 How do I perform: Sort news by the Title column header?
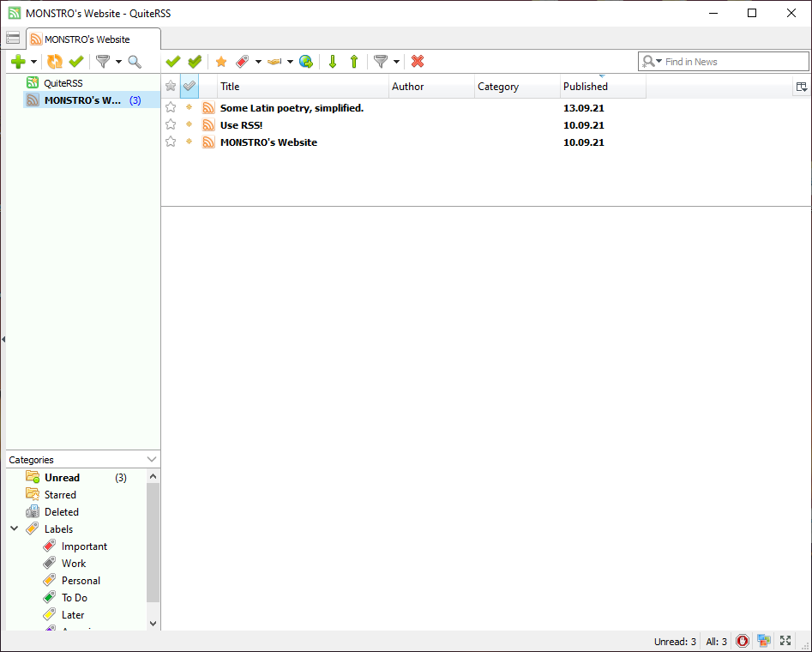point(303,87)
